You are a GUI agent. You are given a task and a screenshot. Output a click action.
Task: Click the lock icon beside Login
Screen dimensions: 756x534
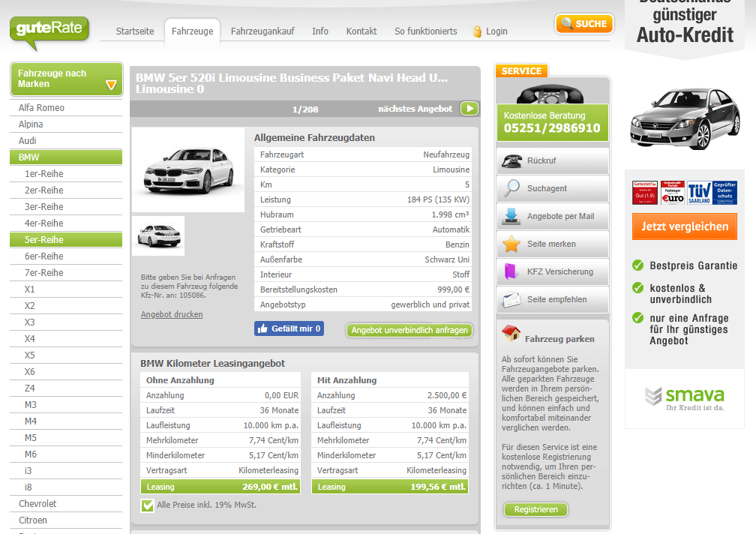pos(477,31)
